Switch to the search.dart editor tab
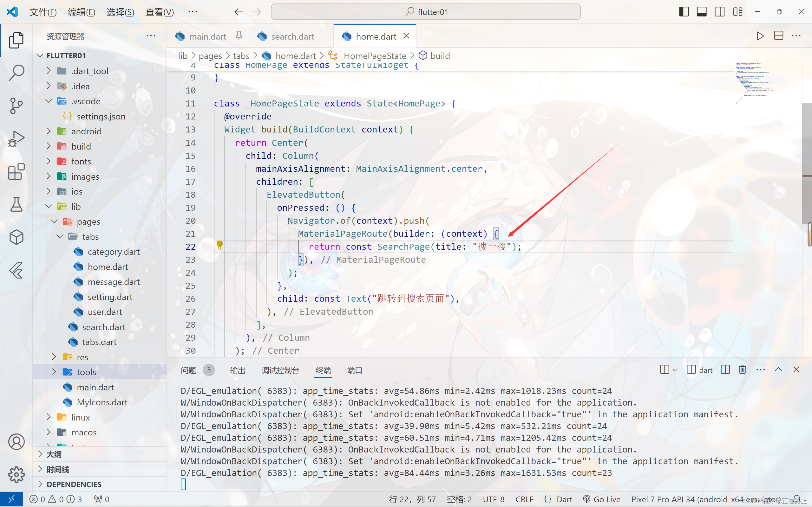The height and width of the screenshot is (507, 812). (292, 36)
